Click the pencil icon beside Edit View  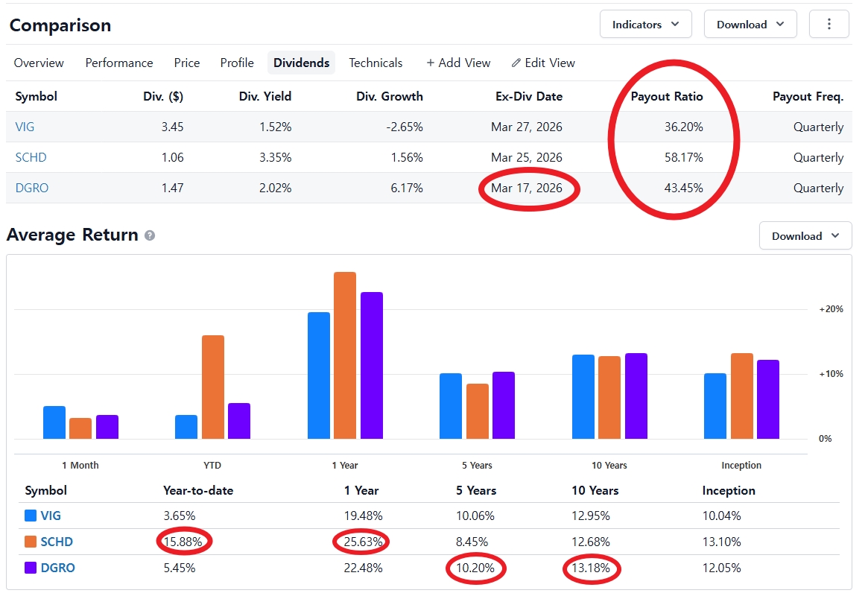point(516,63)
